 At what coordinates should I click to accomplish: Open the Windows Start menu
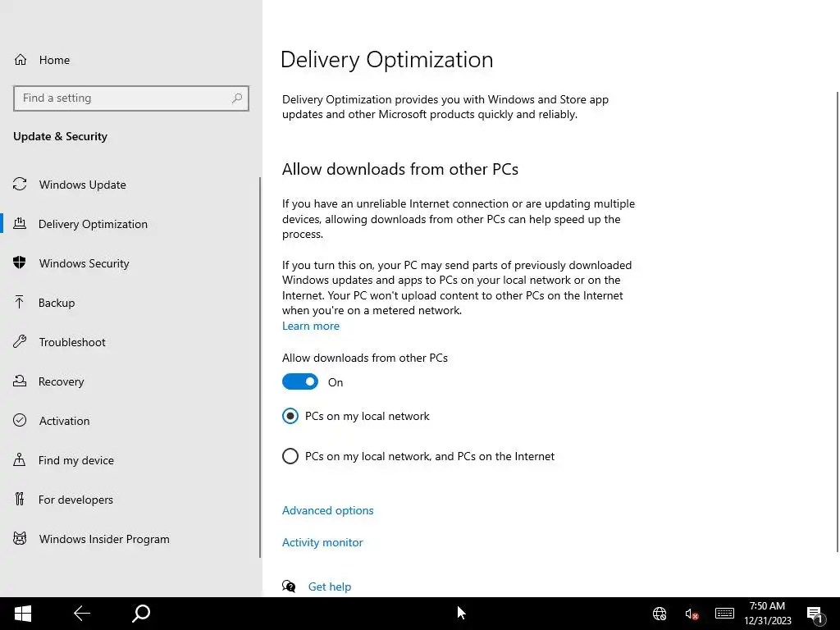pos(22,614)
